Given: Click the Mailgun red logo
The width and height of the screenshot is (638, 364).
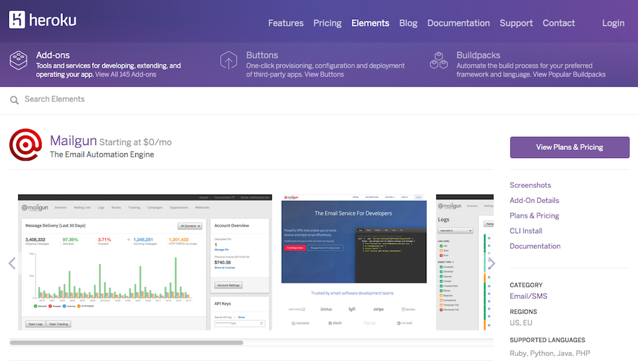Looking at the screenshot, I should tap(26, 144).
